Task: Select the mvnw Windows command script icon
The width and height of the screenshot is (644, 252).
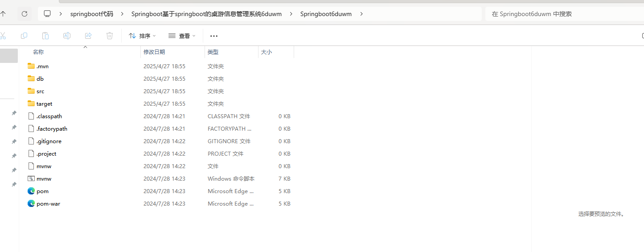Action: [x=31, y=178]
